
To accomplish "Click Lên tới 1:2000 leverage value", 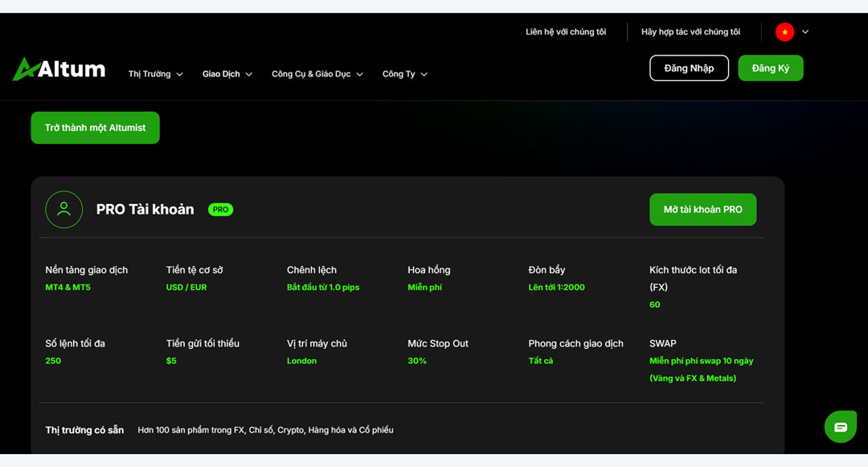I will [556, 287].
